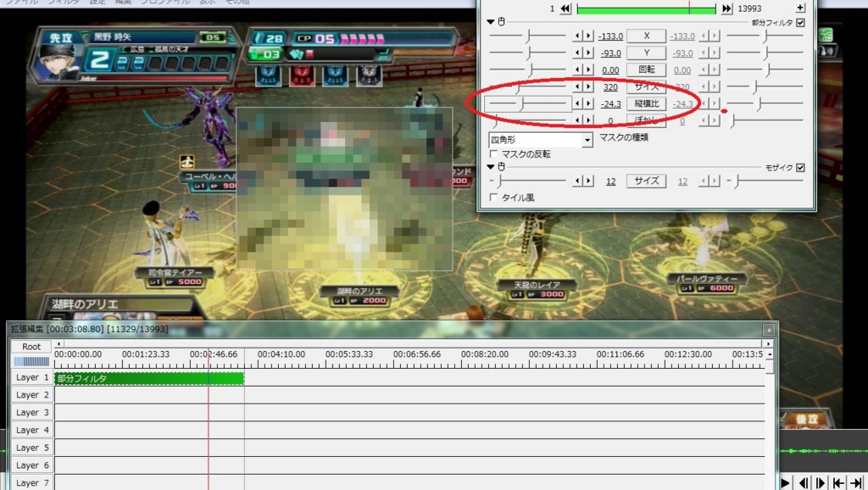Decrease the 縦横比 value with its left arrow
868x490 pixels.
point(577,103)
